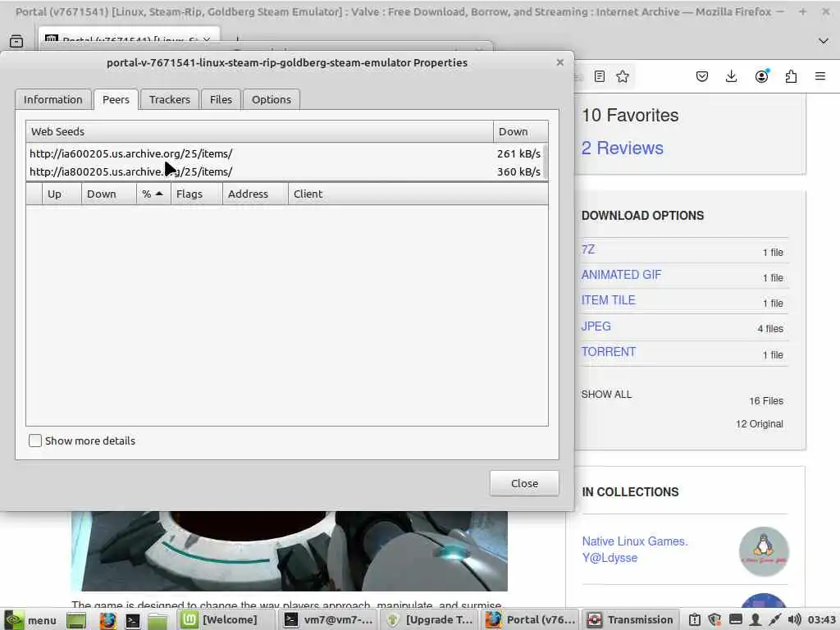Launch Firefox from taskbar launcher
The image size is (840, 630).
107,620
